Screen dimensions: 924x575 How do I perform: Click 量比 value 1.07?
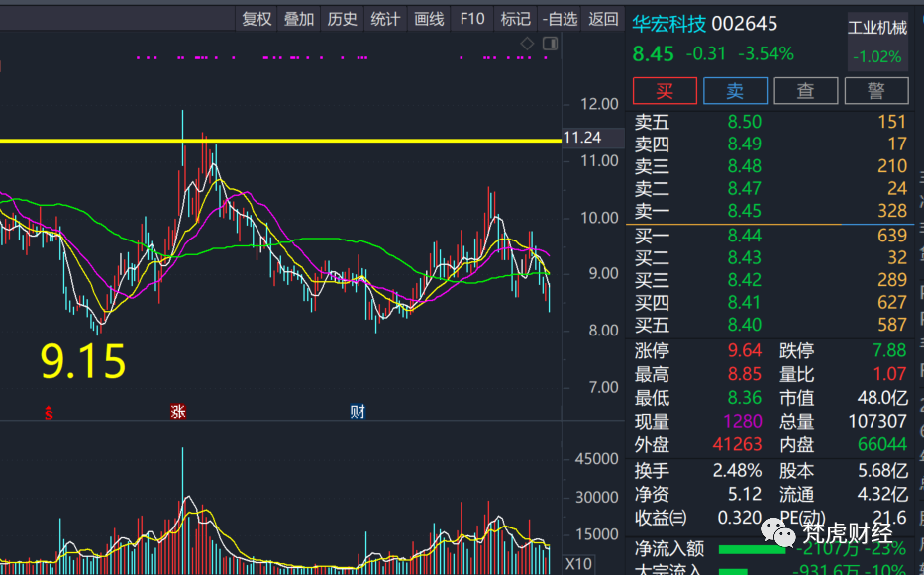click(889, 374)
